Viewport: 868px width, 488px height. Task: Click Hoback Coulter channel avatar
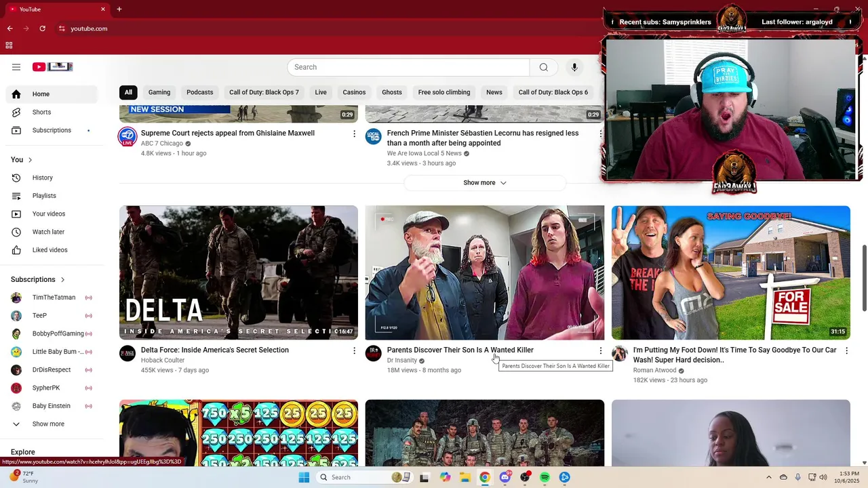click(x=127, y=354)
